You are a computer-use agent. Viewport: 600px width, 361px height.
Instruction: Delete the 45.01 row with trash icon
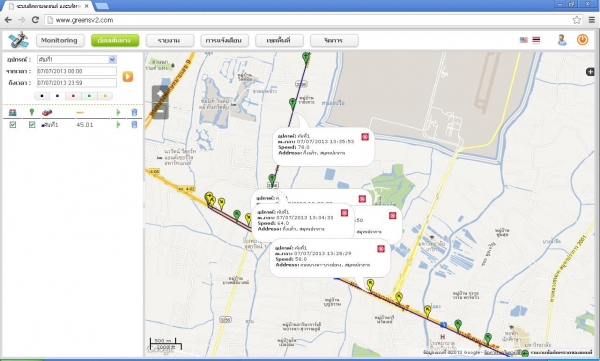(134, 125)
